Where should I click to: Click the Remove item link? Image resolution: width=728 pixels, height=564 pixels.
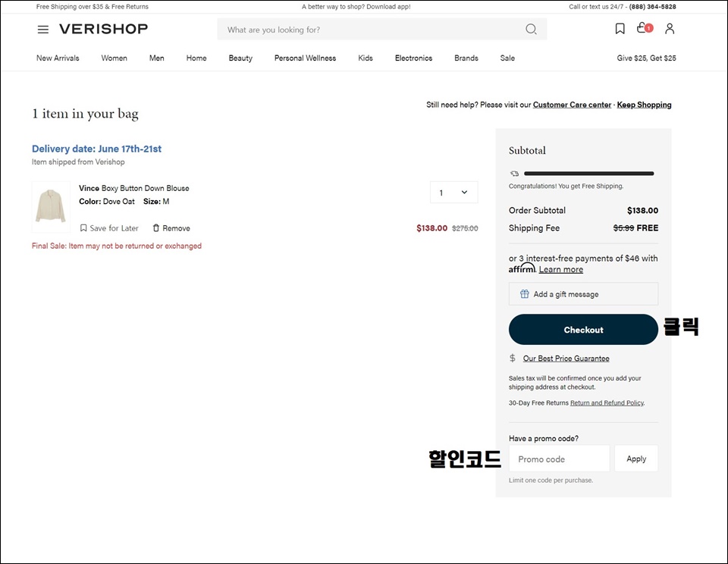[x=176, y=228]
